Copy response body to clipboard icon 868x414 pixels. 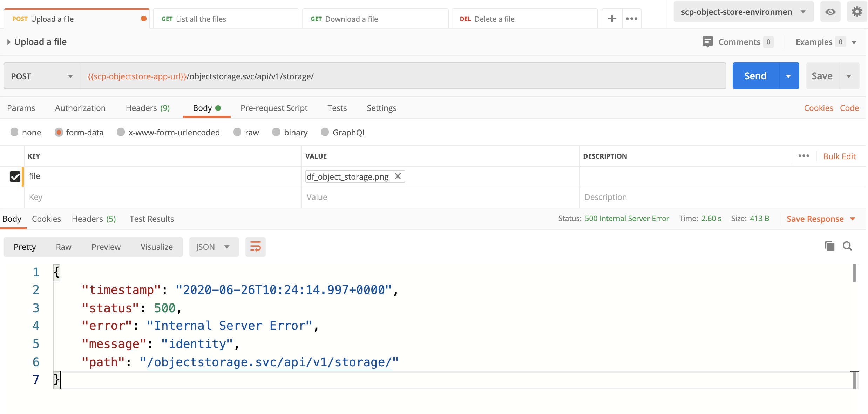point(829,246)
